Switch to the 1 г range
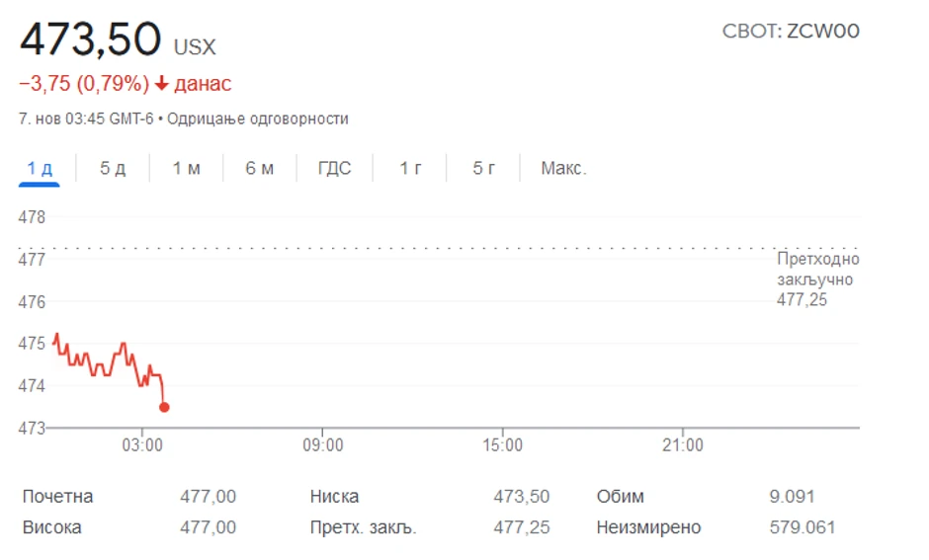929x560 pixels. (410, 169)
